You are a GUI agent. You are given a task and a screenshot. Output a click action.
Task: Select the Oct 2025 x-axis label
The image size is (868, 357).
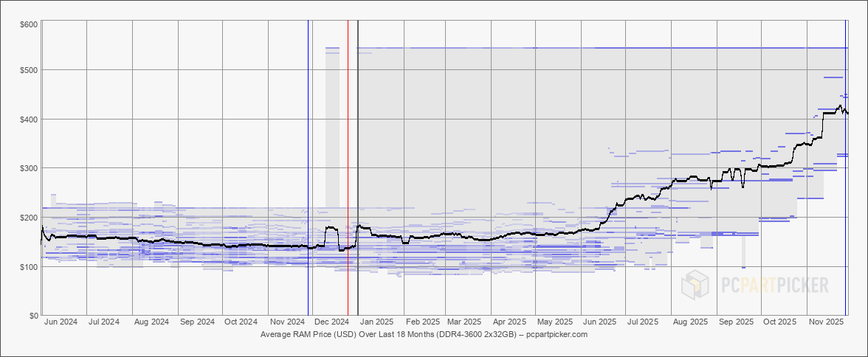[x=780, y=322]
